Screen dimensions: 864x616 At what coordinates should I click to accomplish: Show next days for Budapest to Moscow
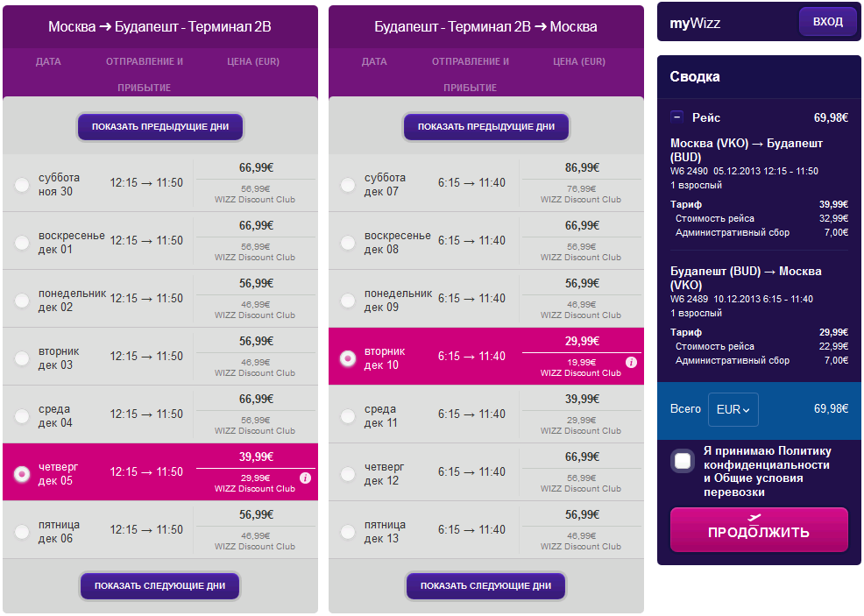(486, 585)
